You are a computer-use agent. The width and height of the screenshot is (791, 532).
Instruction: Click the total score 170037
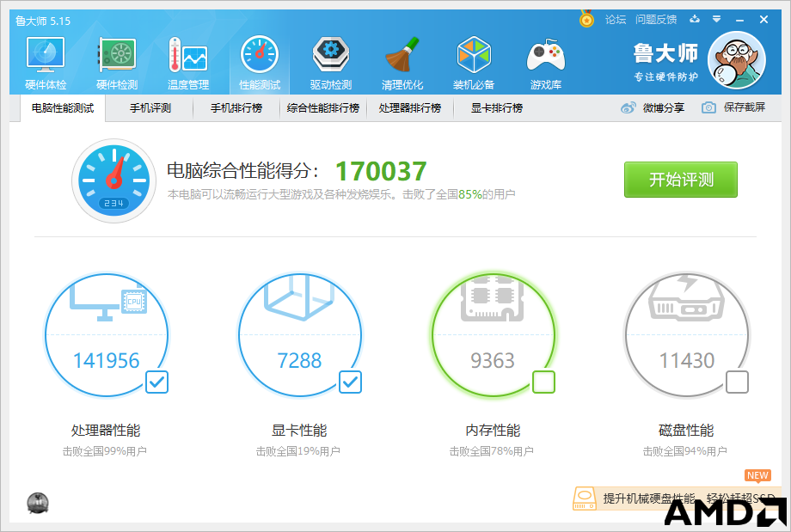tap(382, 171)
